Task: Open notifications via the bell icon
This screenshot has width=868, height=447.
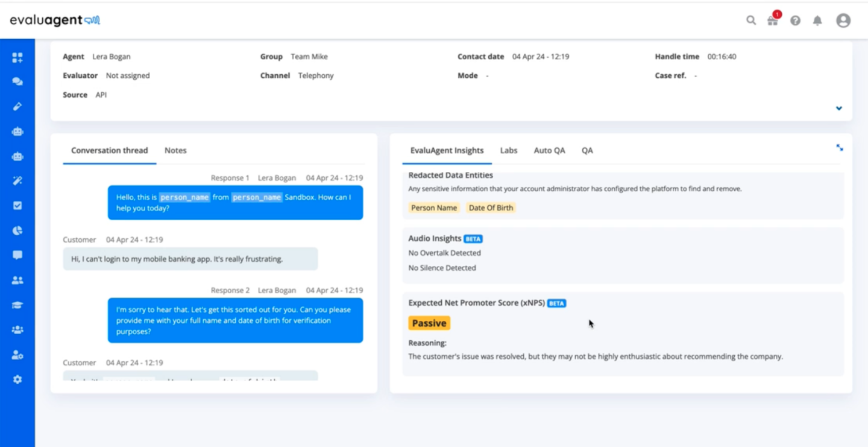Action: [x=817, y=20]
